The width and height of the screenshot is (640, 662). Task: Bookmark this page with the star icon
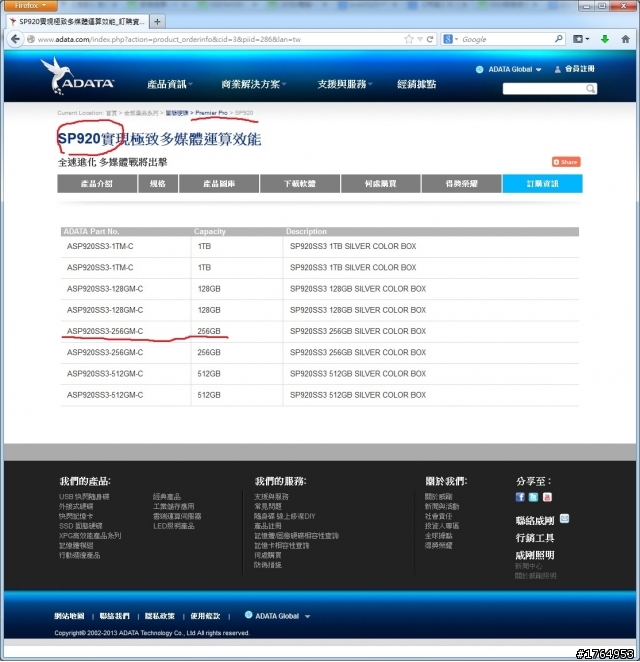[409, 39]
